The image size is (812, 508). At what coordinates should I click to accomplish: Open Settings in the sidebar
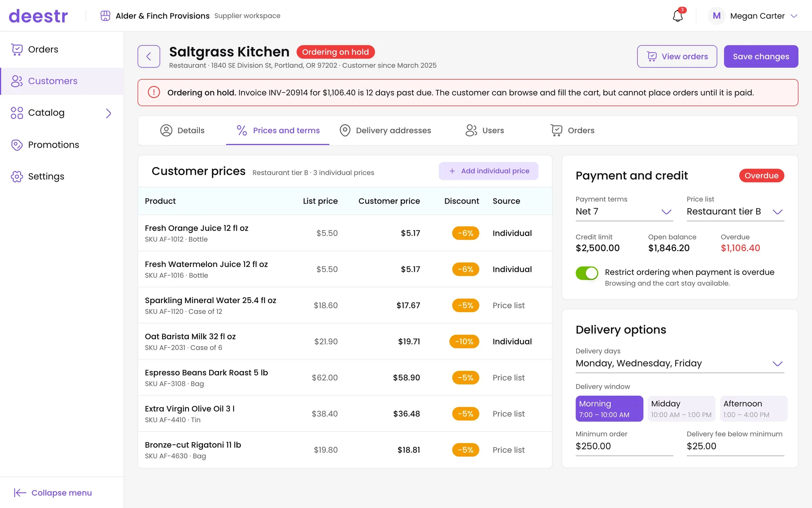click(x=62, y=176)
